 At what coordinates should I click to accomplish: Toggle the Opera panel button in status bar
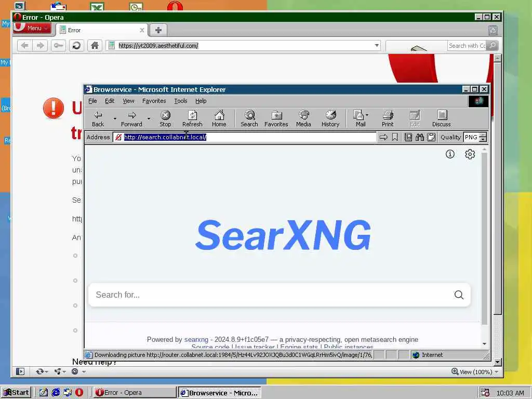(x=20, y=371)
